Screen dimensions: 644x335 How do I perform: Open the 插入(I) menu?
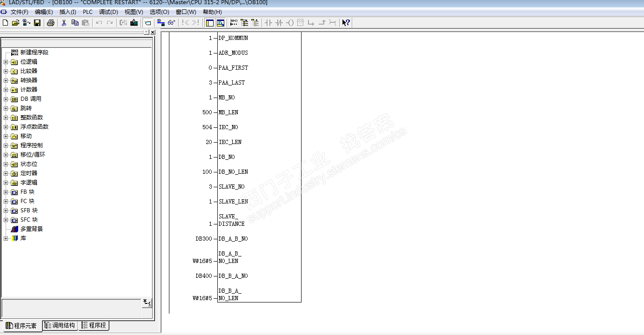[x=68, y=12]
